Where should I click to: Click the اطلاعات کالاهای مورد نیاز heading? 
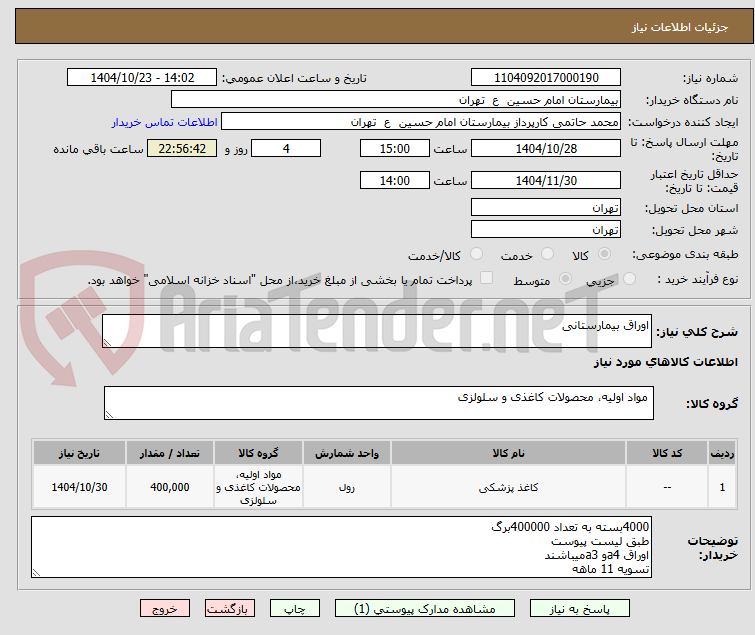665,362
